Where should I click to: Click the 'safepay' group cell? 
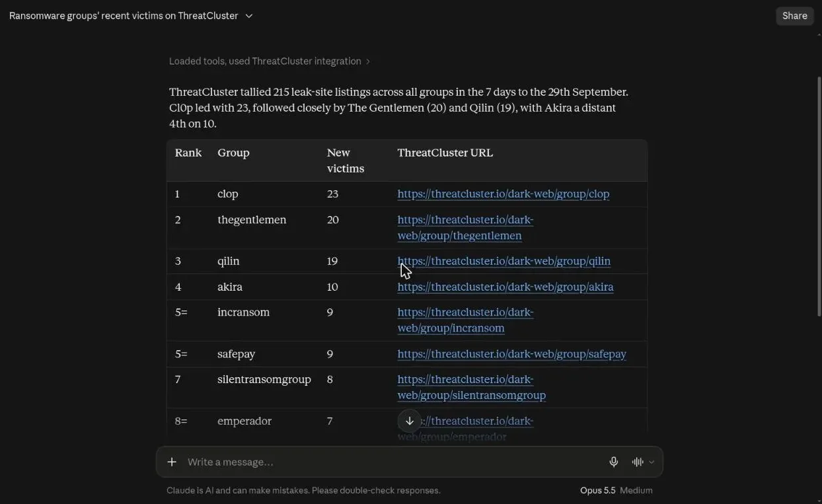(237, 354)
